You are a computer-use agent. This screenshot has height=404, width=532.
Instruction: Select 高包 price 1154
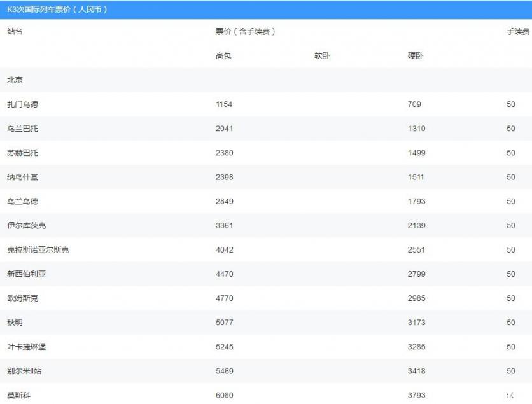click(224, 104)
